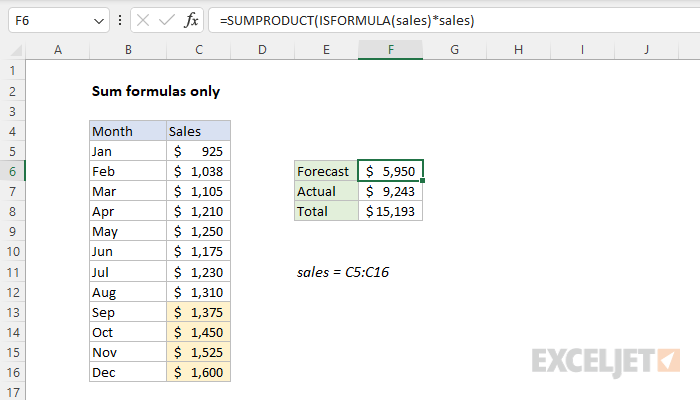Select the Dec month cell
700x400 pixels.
point(128,373)
